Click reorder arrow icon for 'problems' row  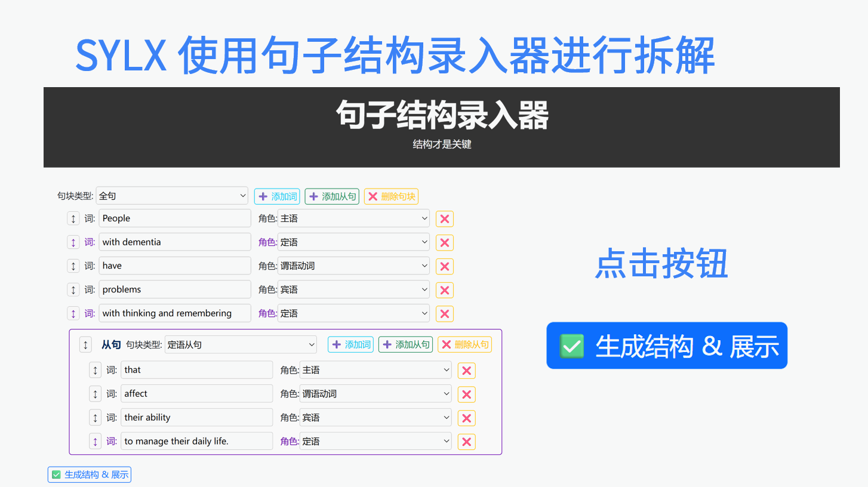click(x=73, y=289)
